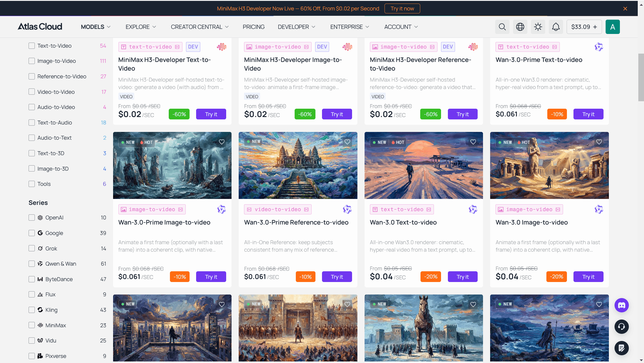Screen dimensions: 644x363
Task: Try the Wan-3.0-Prime Text-to-video model
Action: click(588, 114)
